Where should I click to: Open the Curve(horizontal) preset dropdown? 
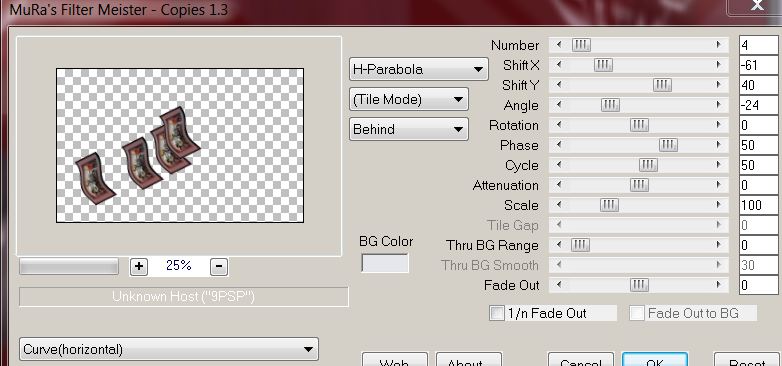(x=169, y=349)
